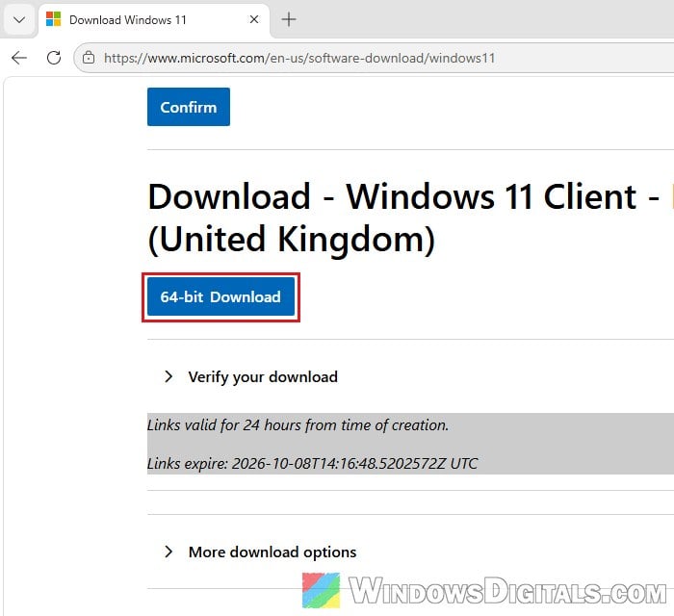Expand More download options section

(261, 552)
